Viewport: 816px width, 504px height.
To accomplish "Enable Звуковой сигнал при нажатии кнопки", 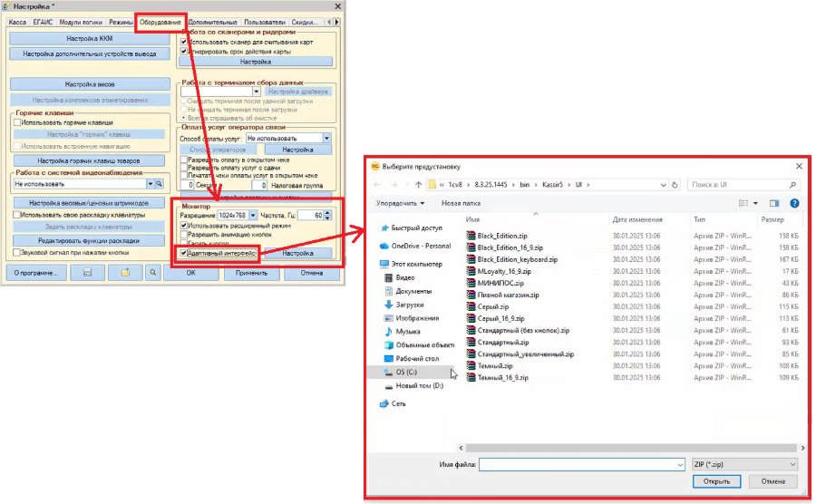I will pos(17,253).
